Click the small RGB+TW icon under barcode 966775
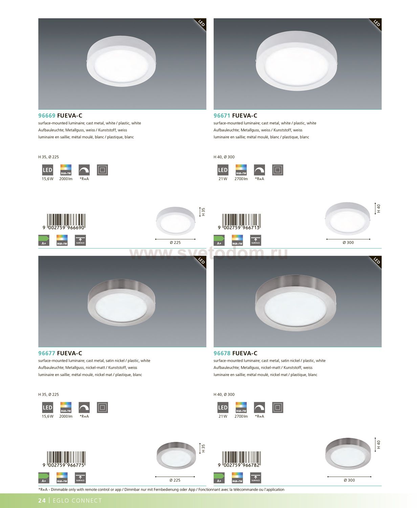Image resolution: width=420 pixels, height=508 pixels. tap(62, 478)
